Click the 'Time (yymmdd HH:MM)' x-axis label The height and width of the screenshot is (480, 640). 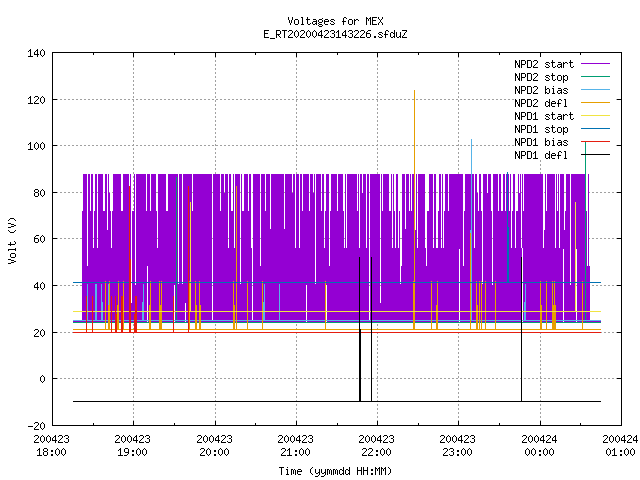335,471
